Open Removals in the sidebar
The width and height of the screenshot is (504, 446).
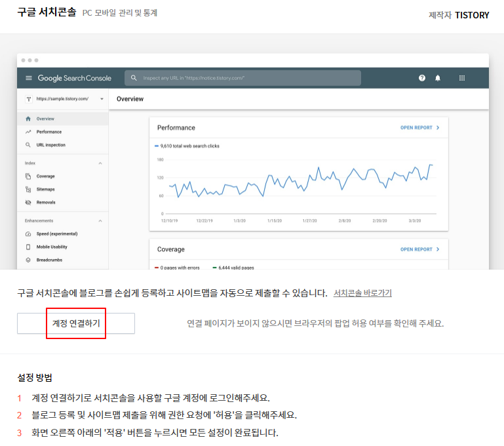tap(46, 202)
